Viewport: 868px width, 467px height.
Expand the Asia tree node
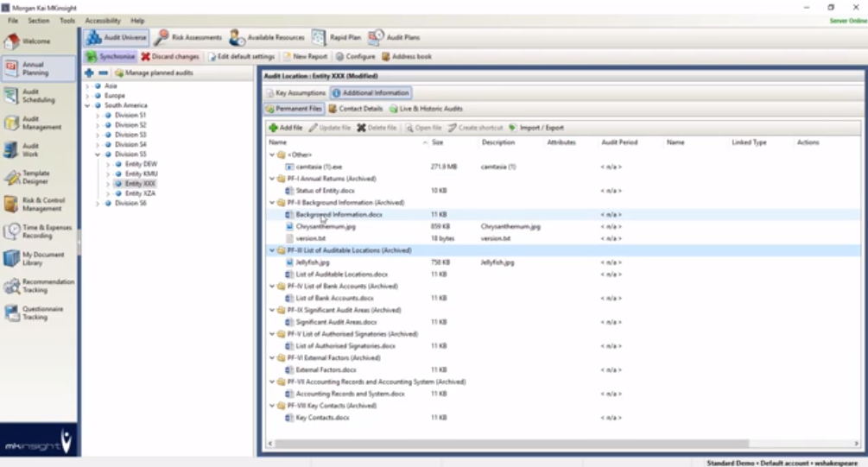click(x=88, y=86)
